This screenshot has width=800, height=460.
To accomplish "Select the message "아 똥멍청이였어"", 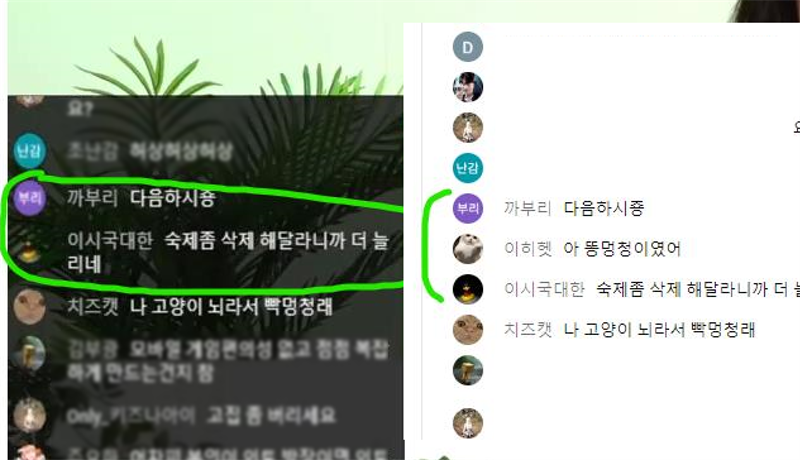I will pyautogui.click(x=622, y=249).
